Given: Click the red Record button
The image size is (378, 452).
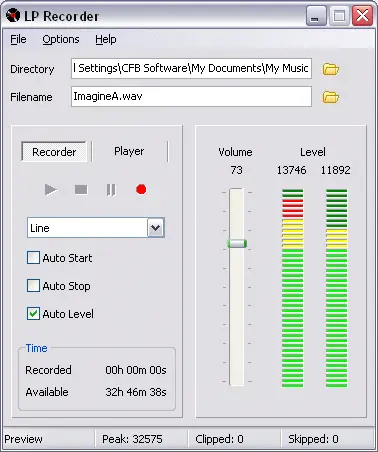Looking at the screenshot, I should (141, 189).
